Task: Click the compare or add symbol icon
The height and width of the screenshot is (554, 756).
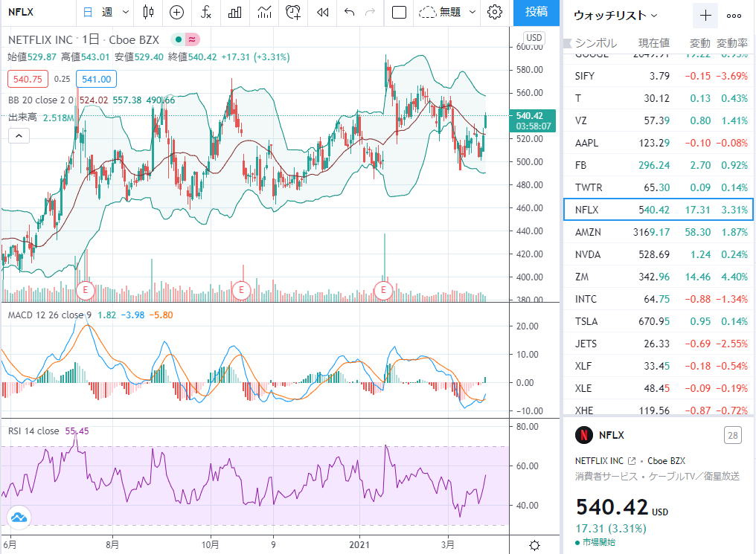Action: pyautogui.click(x=177, y=12)
